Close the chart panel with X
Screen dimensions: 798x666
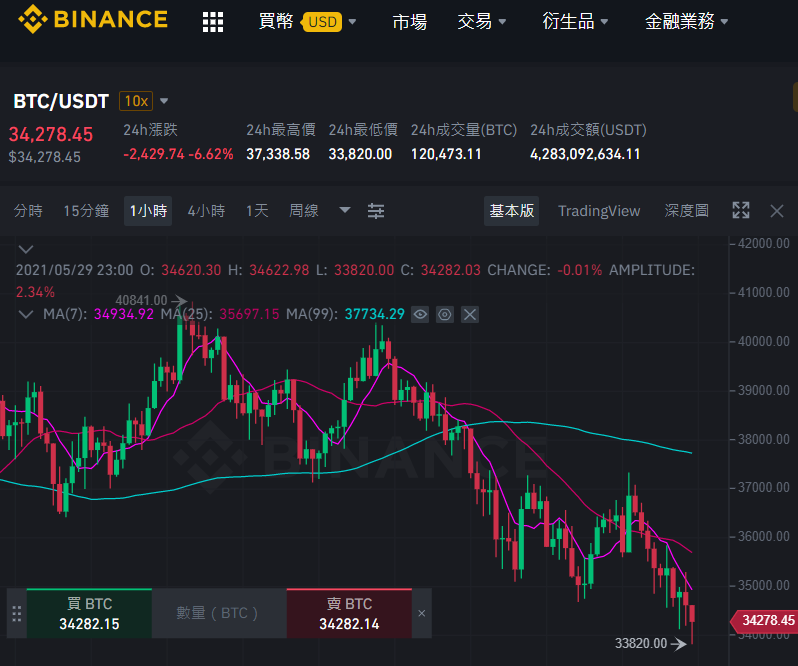(777, 211)
